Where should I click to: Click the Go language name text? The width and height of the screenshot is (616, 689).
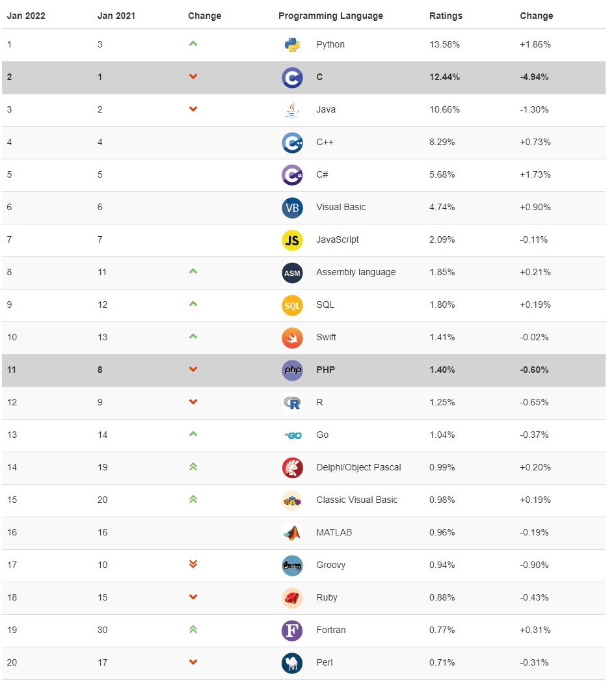(x=323, y=435)
